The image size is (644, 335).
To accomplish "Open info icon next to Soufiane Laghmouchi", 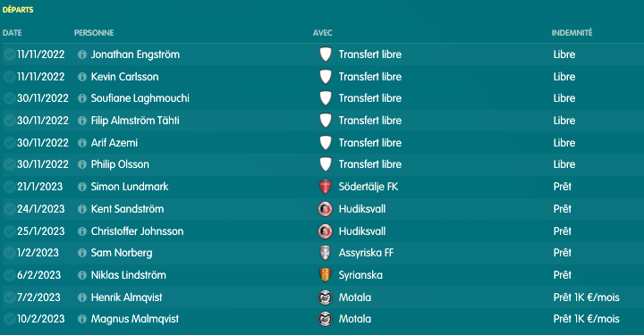I will click(x=82, y=98).
